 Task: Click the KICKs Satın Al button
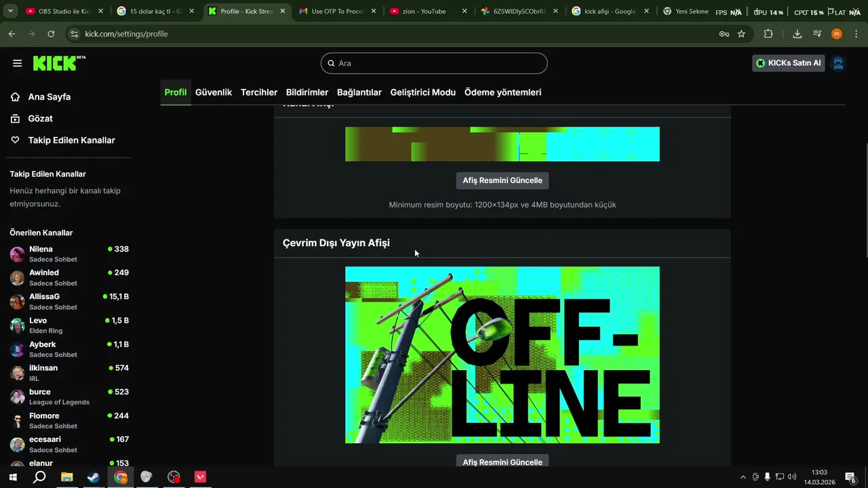click(x=789, y=63)
